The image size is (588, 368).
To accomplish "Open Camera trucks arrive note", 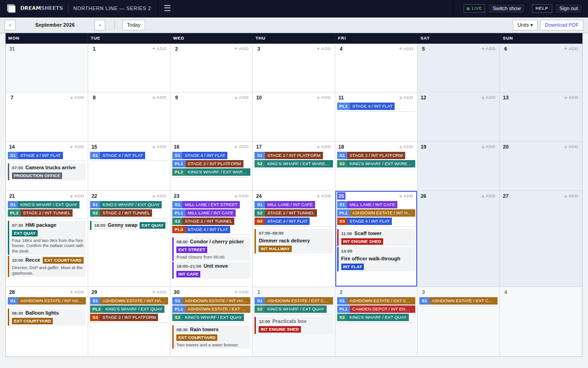I will (x=47, y=172).
